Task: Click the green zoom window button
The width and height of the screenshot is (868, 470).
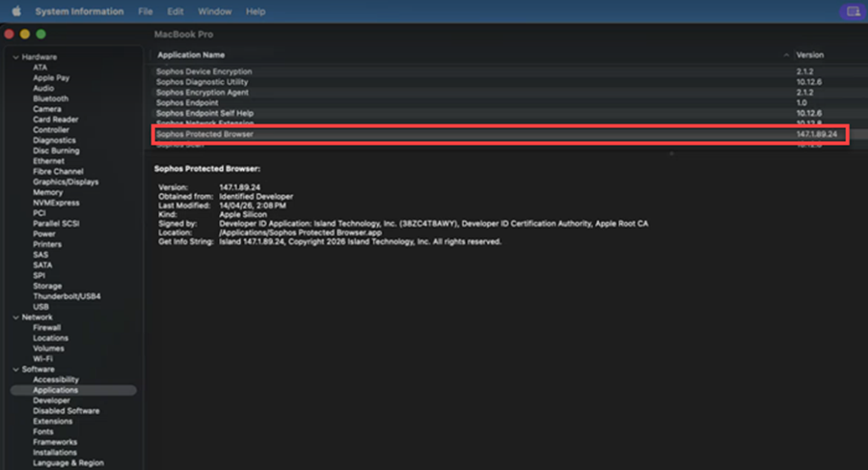Action: tap(41, 34)
